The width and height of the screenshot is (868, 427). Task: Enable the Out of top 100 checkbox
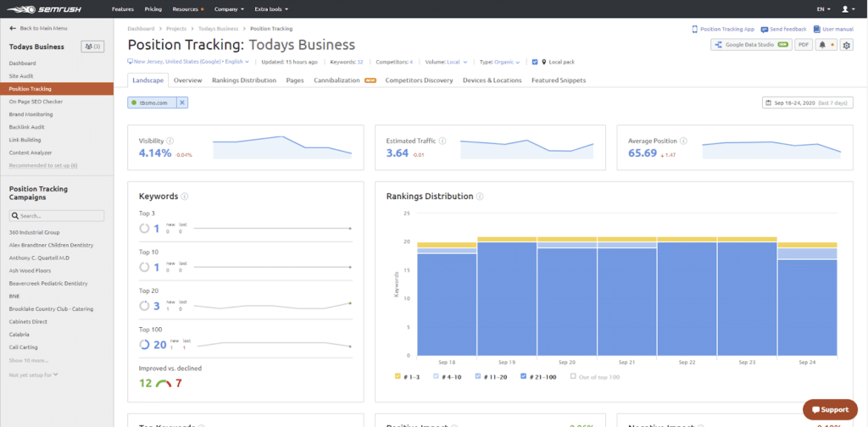(573, 377)
